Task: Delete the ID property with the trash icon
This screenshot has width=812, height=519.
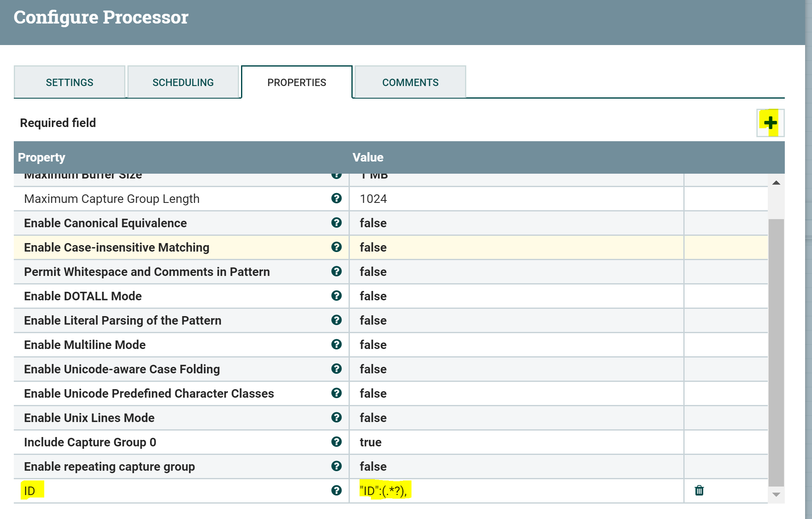Action: (699, 490)
